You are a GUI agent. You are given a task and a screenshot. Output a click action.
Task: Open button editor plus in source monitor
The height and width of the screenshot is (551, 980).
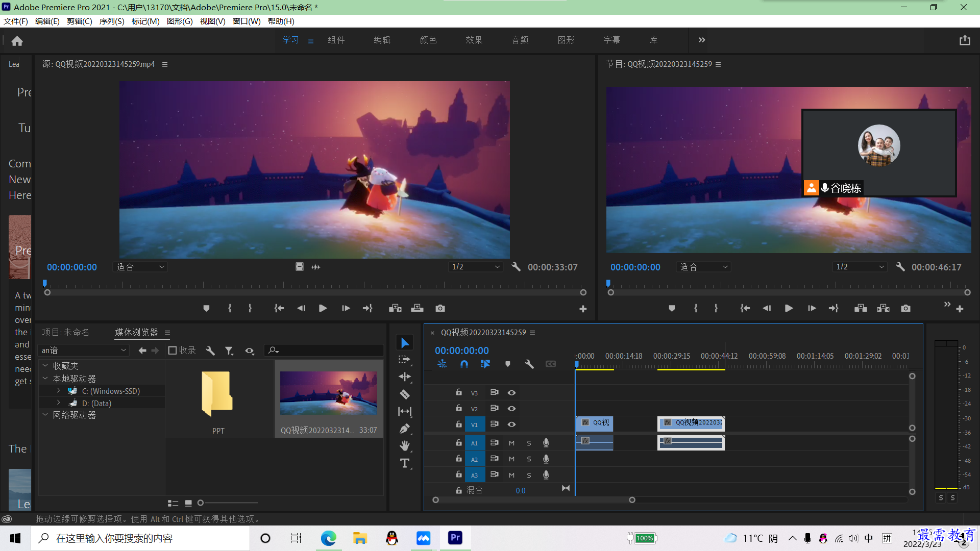click(583, 309)
